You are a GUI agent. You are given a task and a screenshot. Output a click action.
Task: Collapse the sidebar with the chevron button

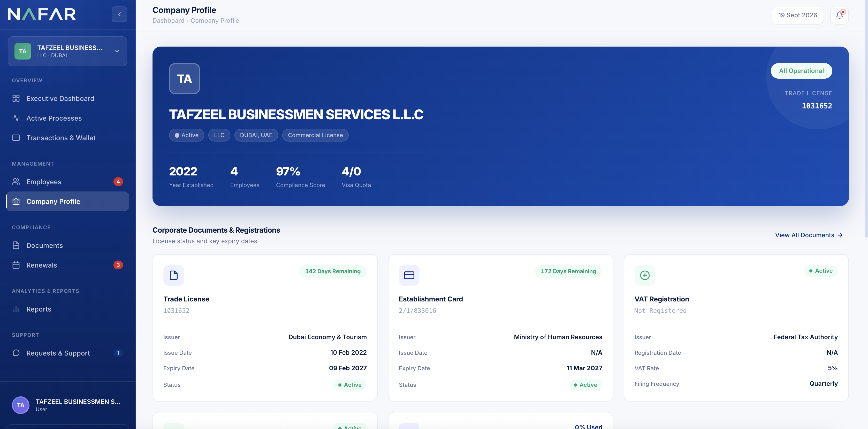119,14
